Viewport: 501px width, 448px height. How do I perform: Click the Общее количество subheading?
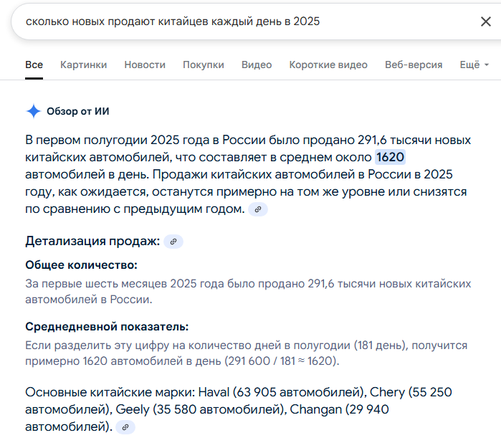(81, 264)
